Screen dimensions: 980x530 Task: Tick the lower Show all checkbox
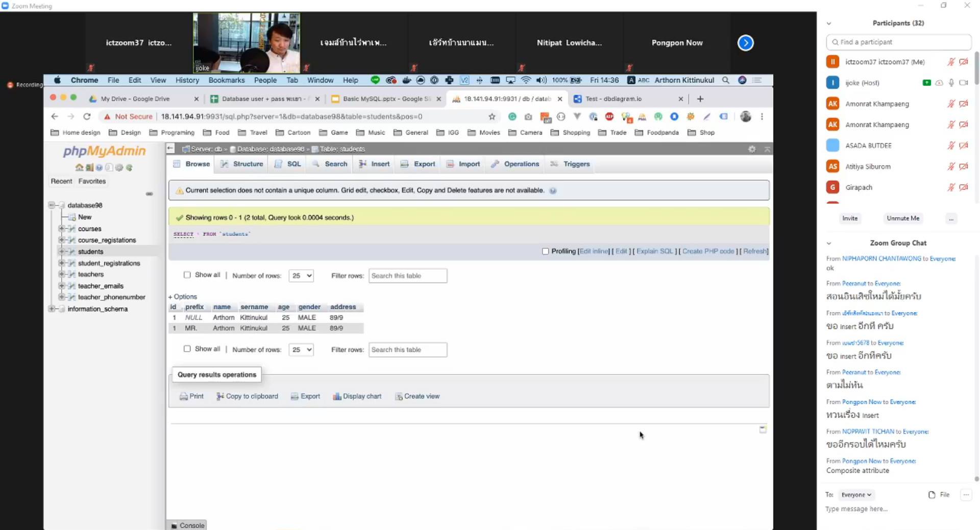coord(187,349)
